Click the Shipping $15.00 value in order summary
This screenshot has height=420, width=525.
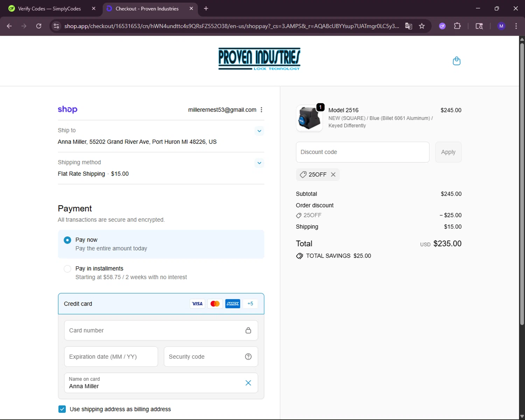click(x=453, y=227)
